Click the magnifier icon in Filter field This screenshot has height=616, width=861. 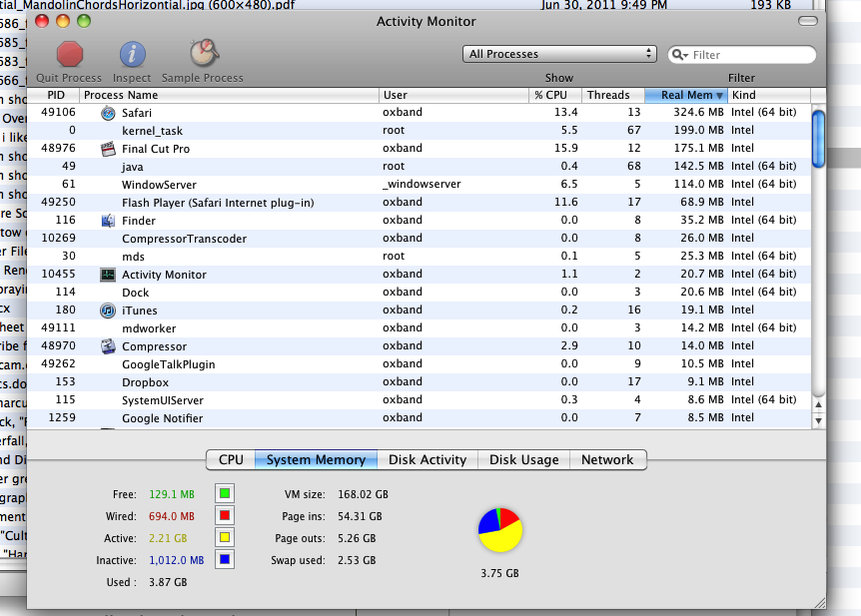click(679, 55)
